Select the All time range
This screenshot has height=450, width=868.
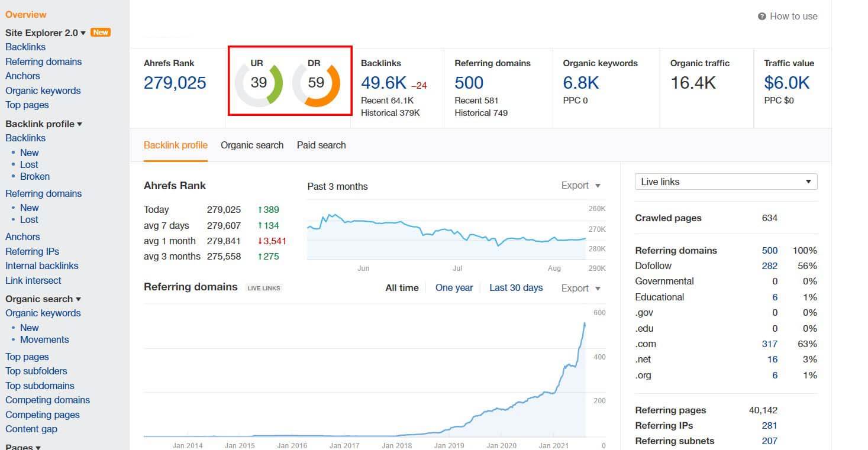(402, 288)
